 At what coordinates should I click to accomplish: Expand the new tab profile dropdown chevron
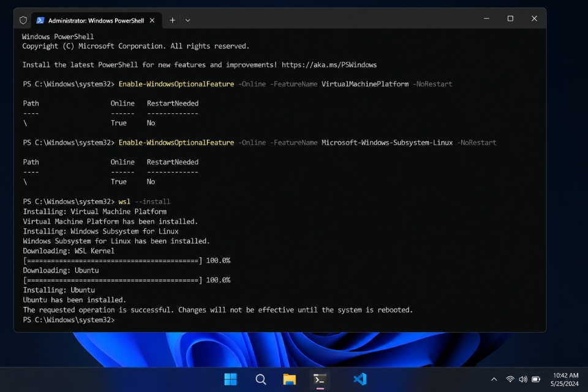[188, 20]
